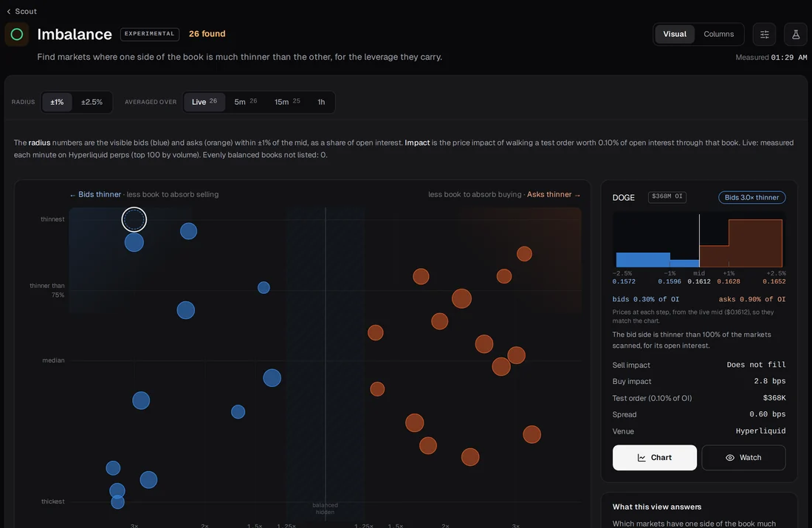The height and width of the screenshot is (528, 812).
Task: Open the flask experimental icon
Action: coord(796,34)
